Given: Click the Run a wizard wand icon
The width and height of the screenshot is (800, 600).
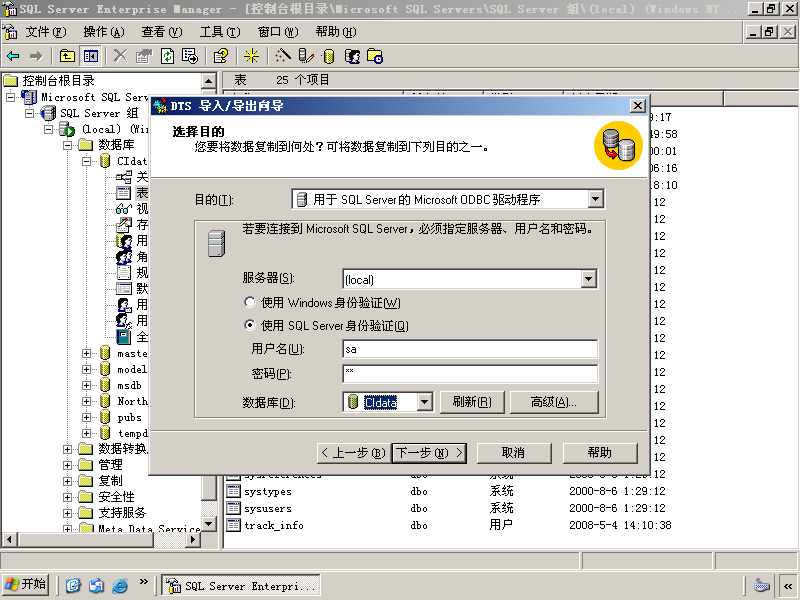Looking at the screenshot, I should pyautogui.click(x=283, y=56).
